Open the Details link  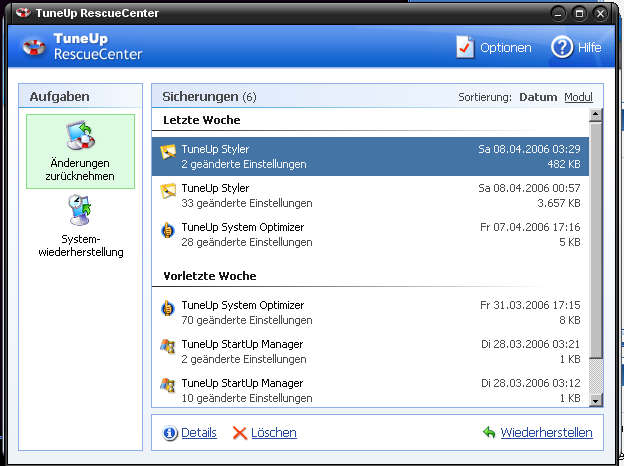coord(199,433)
